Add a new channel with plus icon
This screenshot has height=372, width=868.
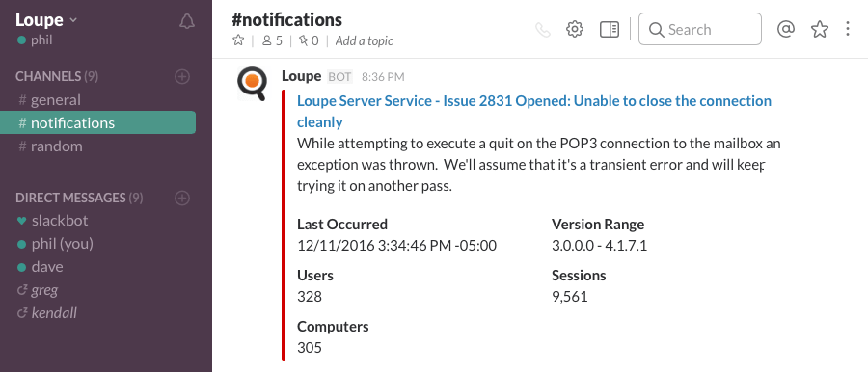pyautogui.click(x=182, y=76)
